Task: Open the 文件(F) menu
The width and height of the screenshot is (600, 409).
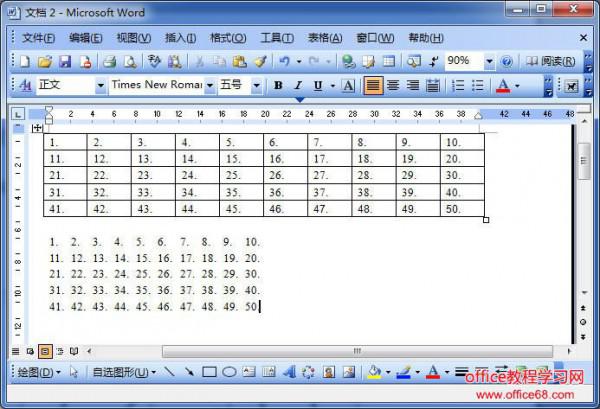Action: 38,38
